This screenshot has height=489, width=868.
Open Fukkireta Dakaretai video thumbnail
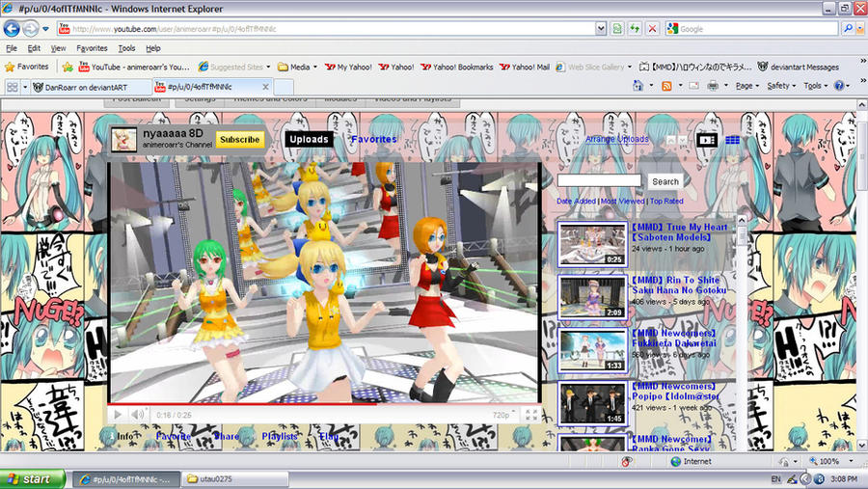(x=592, y=350)
